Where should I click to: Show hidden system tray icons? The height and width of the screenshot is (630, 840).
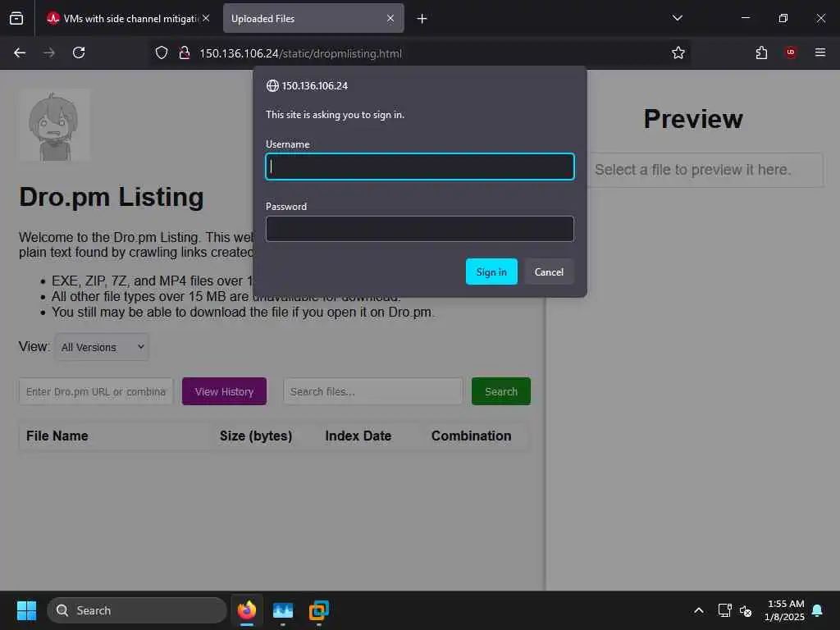coord(699,610)
